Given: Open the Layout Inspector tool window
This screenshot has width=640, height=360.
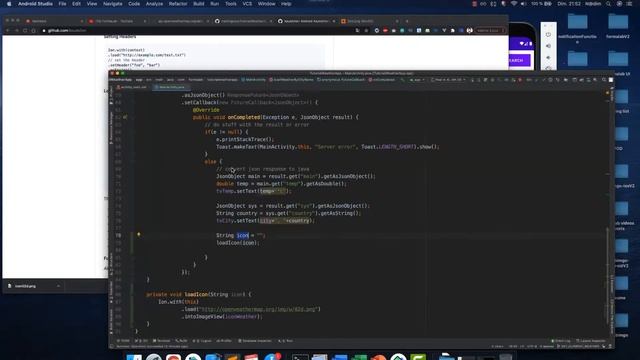Looking at the screenshot, I should (x=591, y=341).
